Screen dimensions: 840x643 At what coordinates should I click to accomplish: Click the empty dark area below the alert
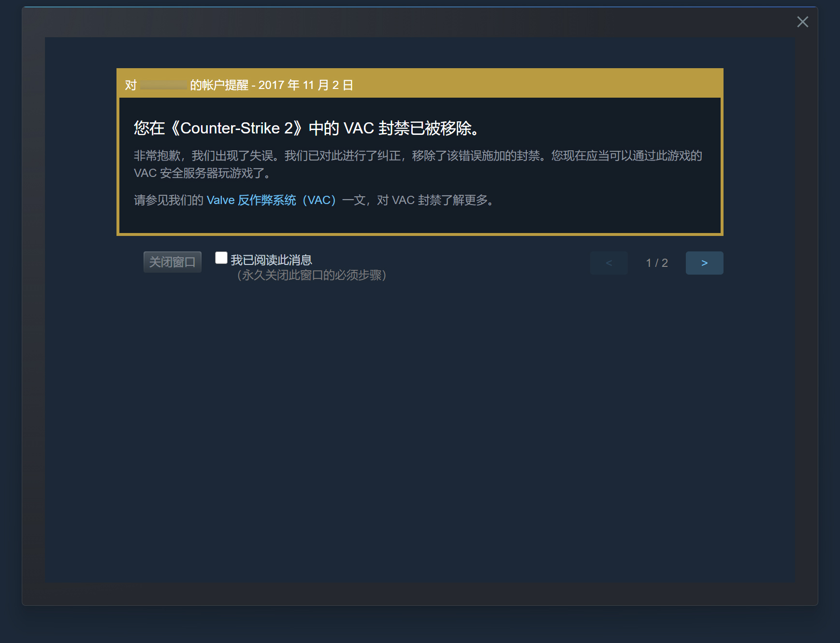420,425
